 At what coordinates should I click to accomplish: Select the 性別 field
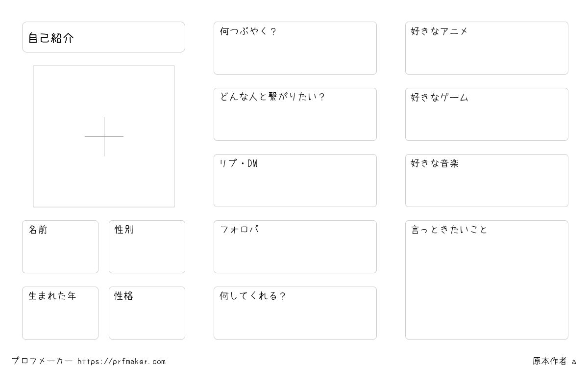(x=147, y=247)
